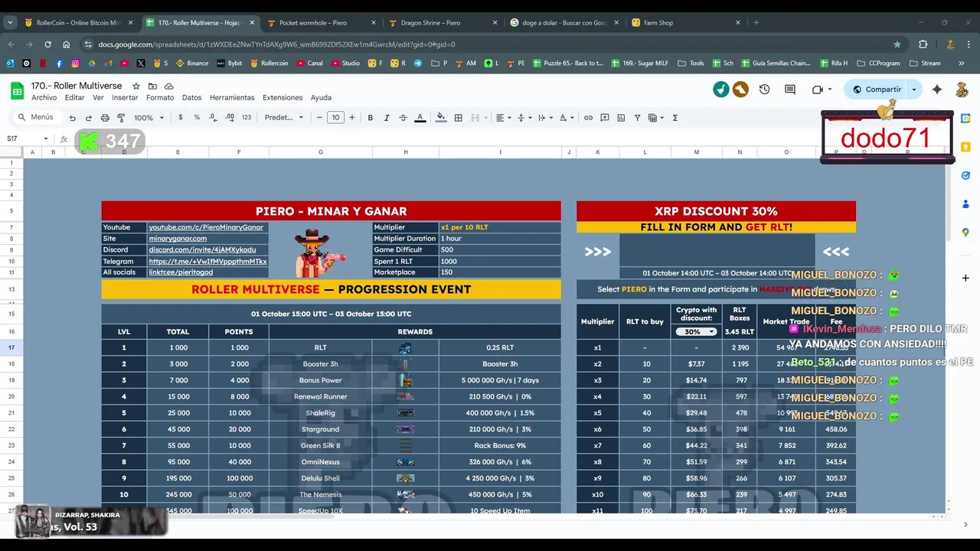The width and height of the screenshot is (980, 551).
Task: Click the cloud document status icon
Action: pos(168,86)
